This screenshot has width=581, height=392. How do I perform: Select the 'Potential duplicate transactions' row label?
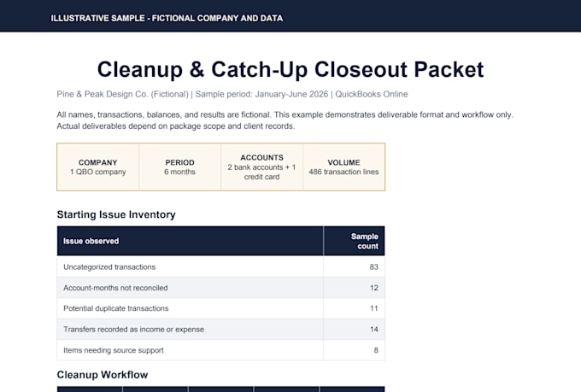coord(115,308)
